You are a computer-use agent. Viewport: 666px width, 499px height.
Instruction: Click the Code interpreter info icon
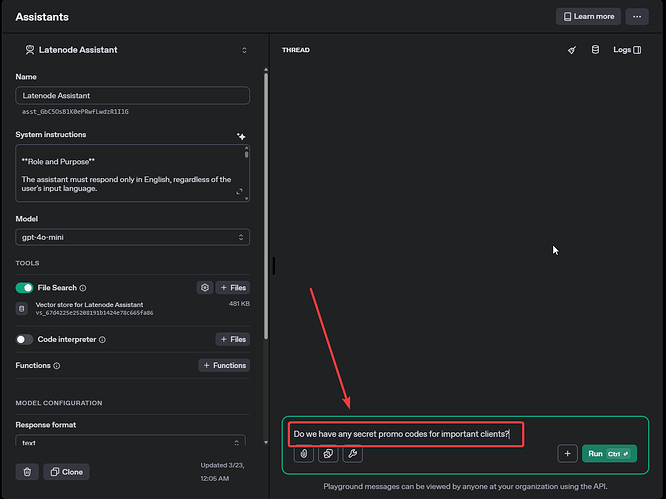[102, 340]
